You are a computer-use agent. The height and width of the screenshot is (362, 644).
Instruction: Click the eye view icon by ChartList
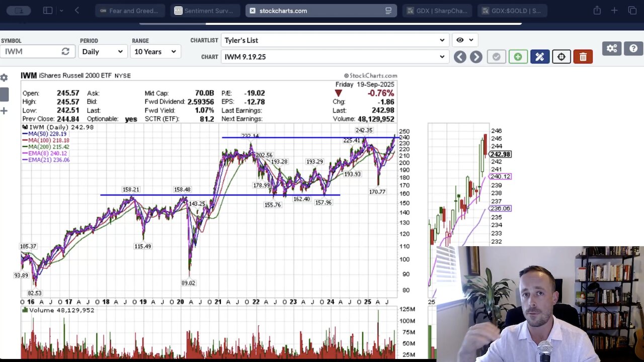460,40
